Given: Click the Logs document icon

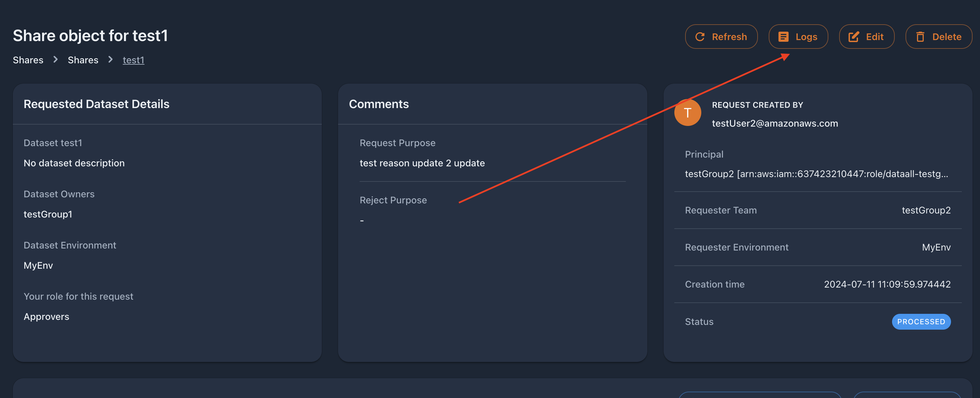Looking at the screenshot, I should (783, 36).
